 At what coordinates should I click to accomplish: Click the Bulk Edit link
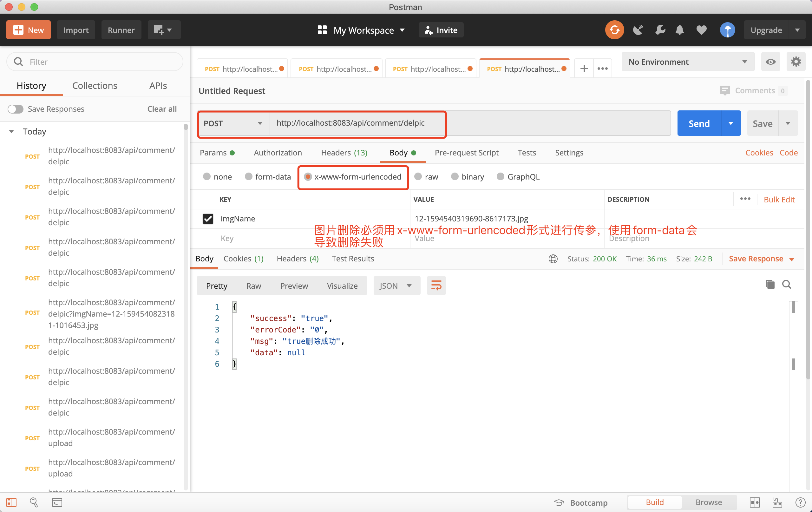coord(779,199)
